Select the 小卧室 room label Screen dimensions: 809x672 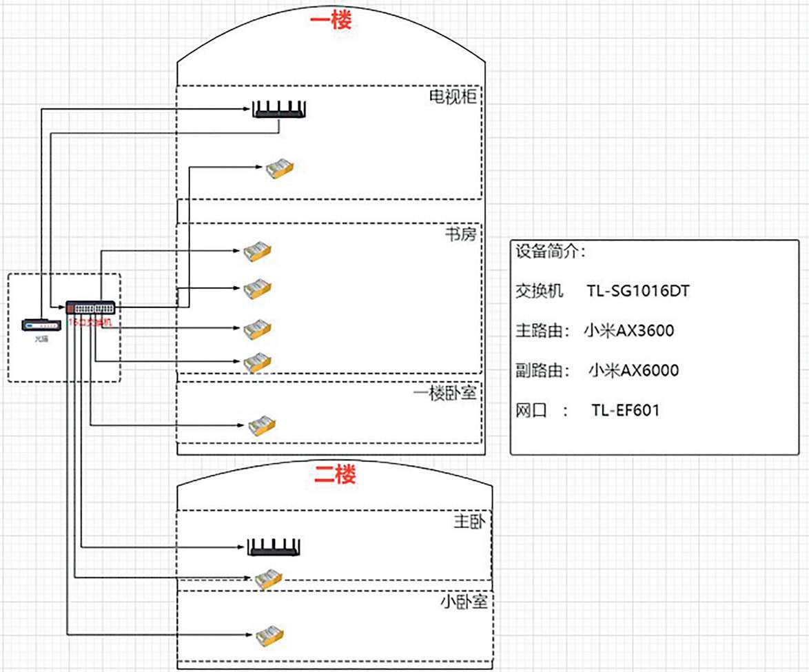coord(464,602)
